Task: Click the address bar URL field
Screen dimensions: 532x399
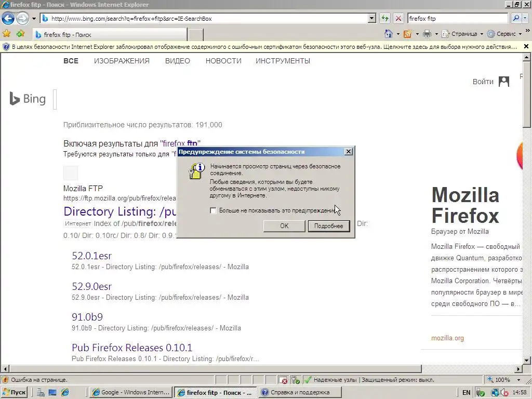Action: (204, 19)
